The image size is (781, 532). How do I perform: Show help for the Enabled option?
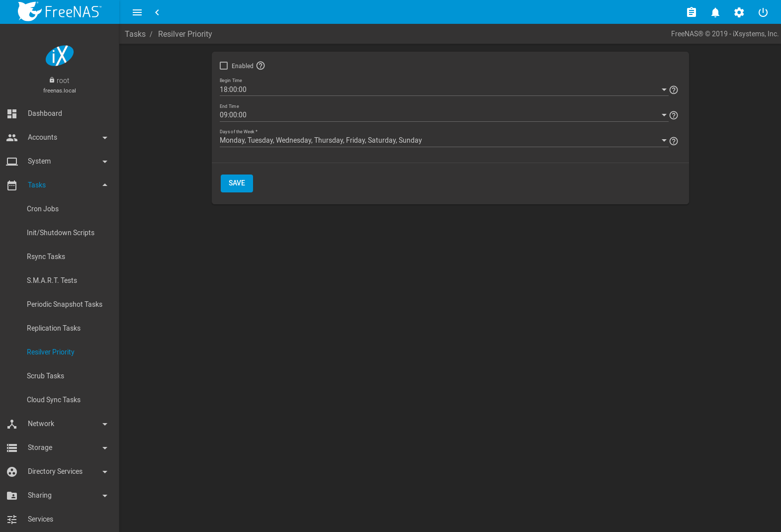pos(260,66)
